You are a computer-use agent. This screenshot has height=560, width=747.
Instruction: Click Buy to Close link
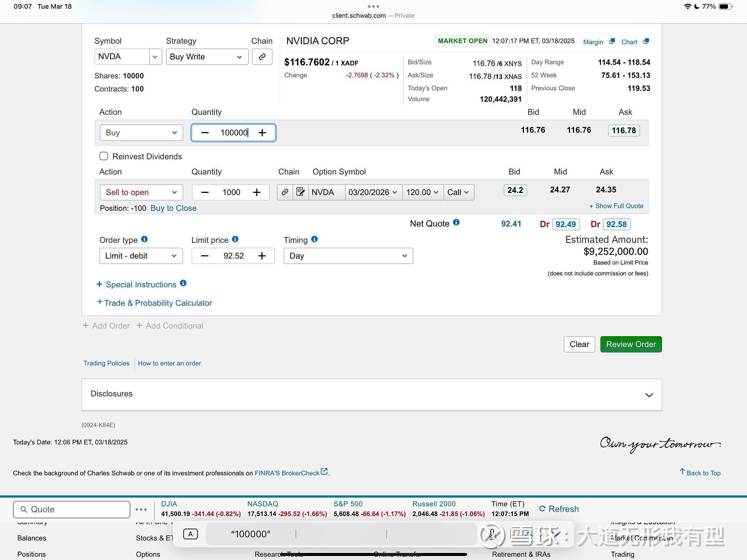pyautogui.click(x=173, y=208)
